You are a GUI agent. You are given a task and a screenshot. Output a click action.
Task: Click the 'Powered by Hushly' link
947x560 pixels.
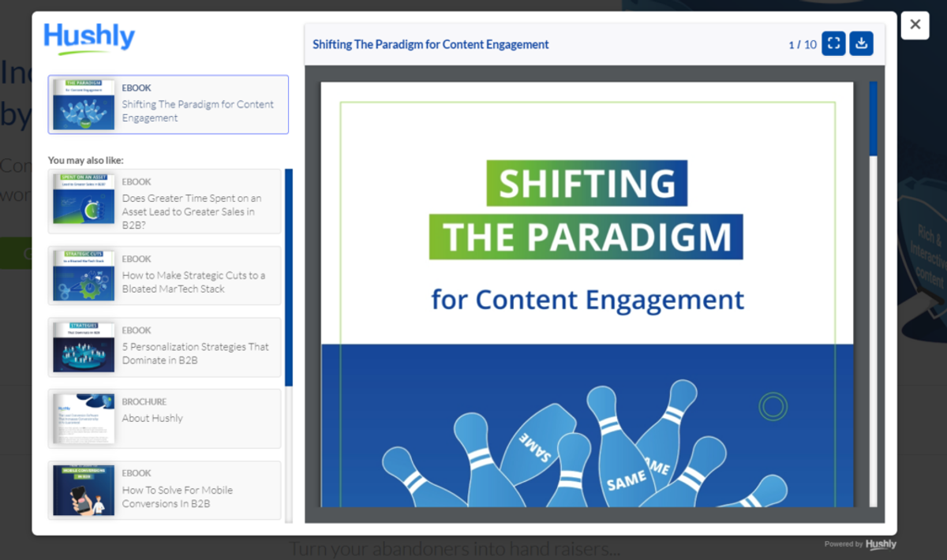860,544
